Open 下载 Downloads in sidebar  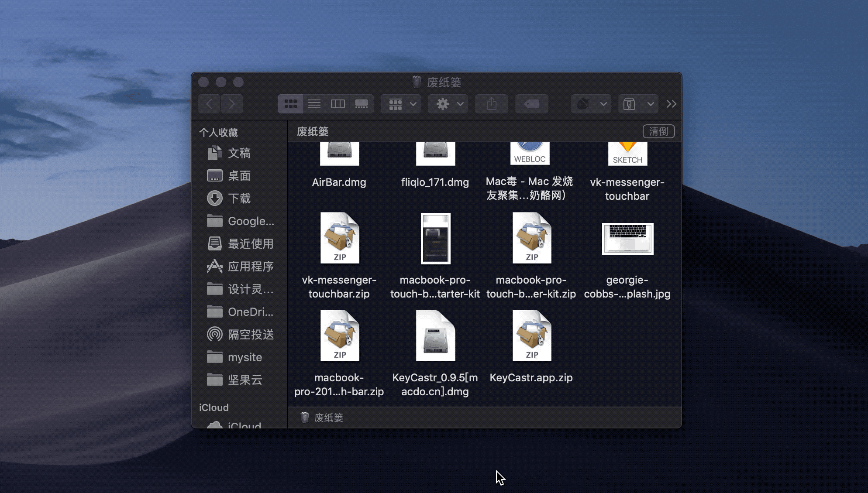coord(239,198)
